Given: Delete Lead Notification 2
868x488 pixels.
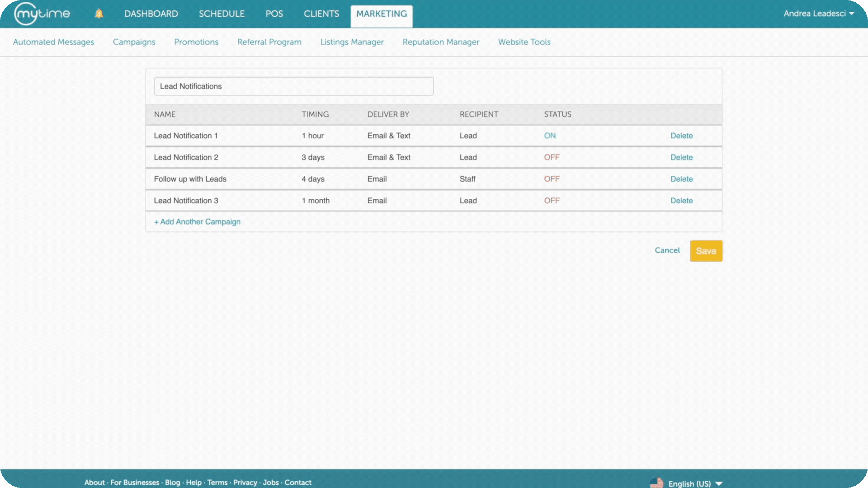Looking at the screenshot, I should pos(681,157).
